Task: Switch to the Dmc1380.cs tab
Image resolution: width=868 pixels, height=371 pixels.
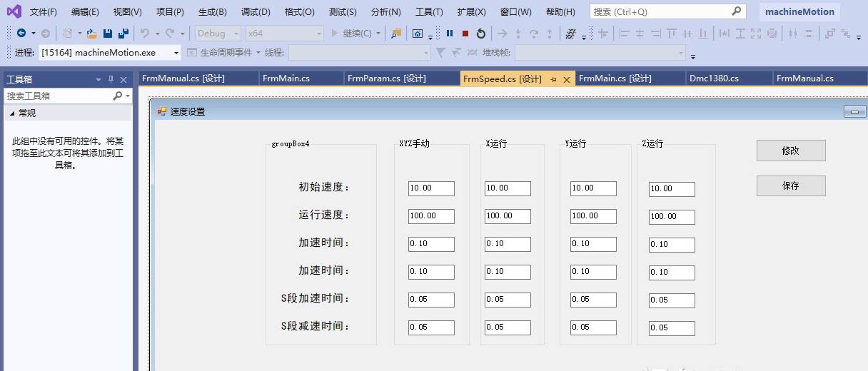Action: (x=714, y=78)
